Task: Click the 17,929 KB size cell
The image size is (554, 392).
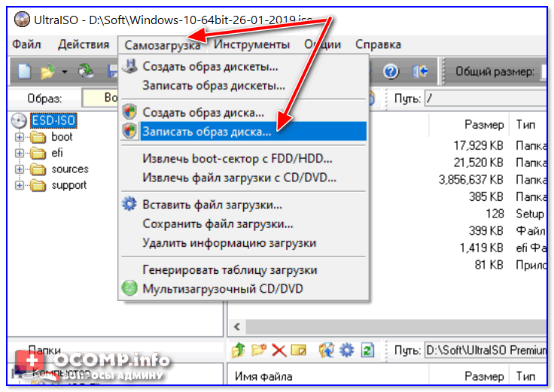Action: tap(479, 145)
